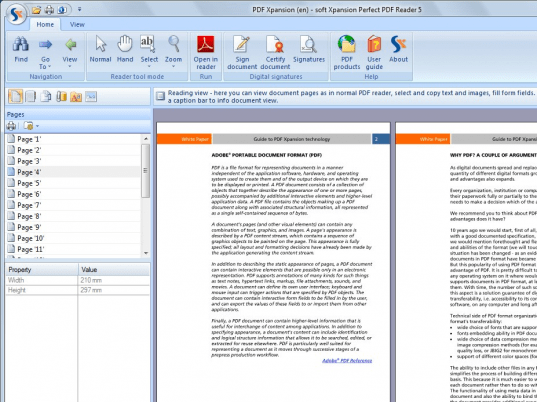Click the Sign document tool
This screenshot has width=537, height=402.
click(242, 52)
